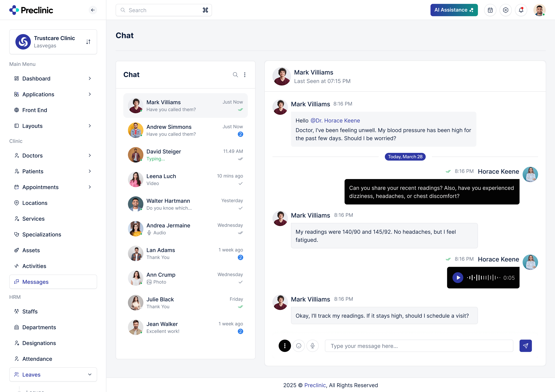Play the Horace Keene voice message
The width and height of the screenshot is (555, 392).
pyautogui.click(x=458, y=278)
